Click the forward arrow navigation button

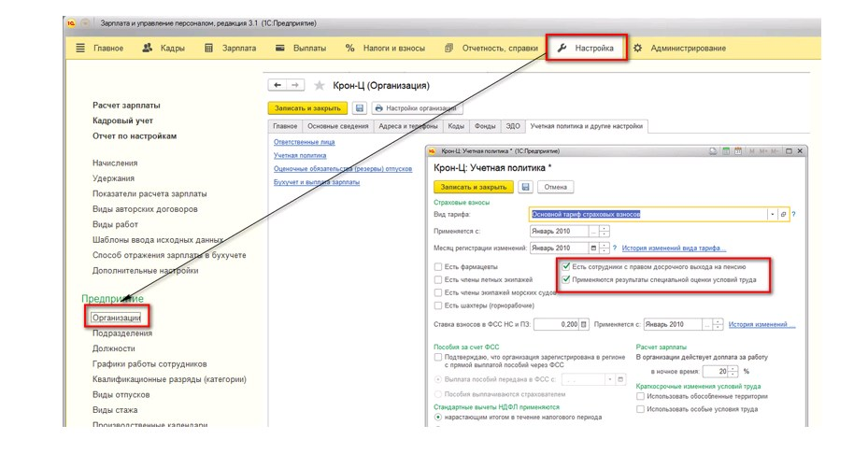[295, 85]
